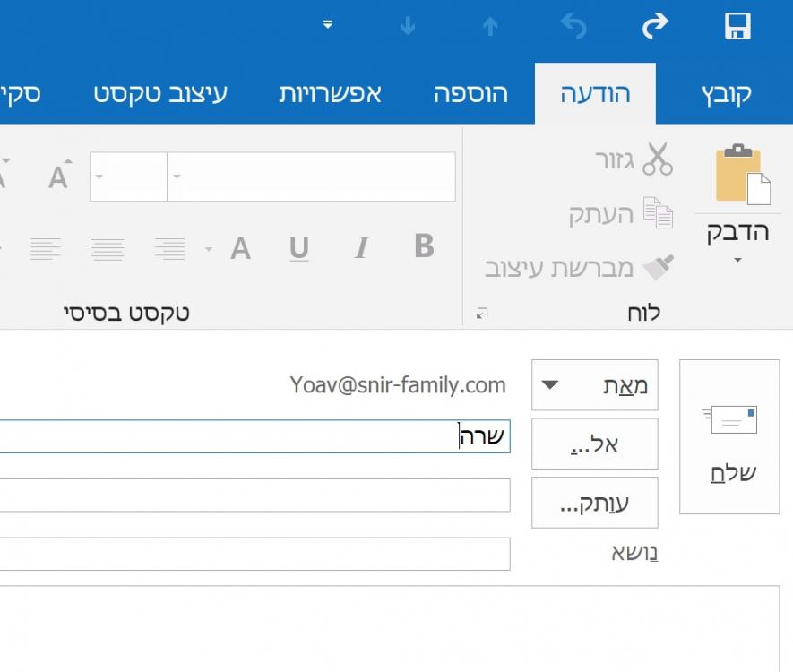The width and height of the screenshot is (793, 672).
Task: Select the הודעה (Message) ribbon tab
Action: tap(595, 94)
